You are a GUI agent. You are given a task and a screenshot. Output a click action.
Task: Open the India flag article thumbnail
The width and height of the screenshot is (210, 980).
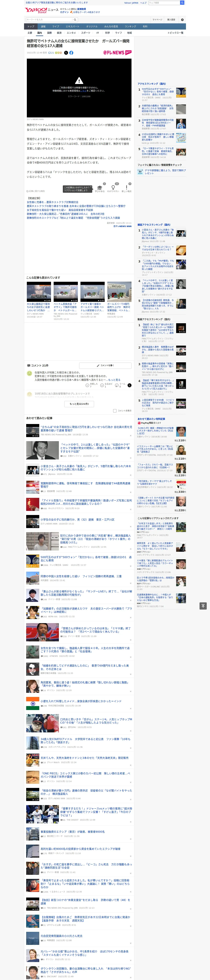coord(33,703)
